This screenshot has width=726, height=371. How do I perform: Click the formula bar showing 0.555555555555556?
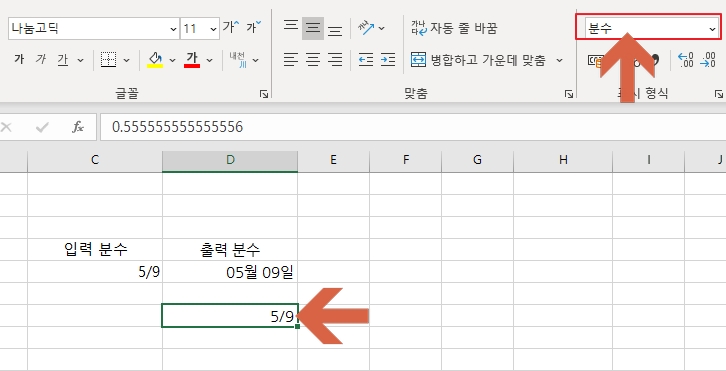coord(413,127)
